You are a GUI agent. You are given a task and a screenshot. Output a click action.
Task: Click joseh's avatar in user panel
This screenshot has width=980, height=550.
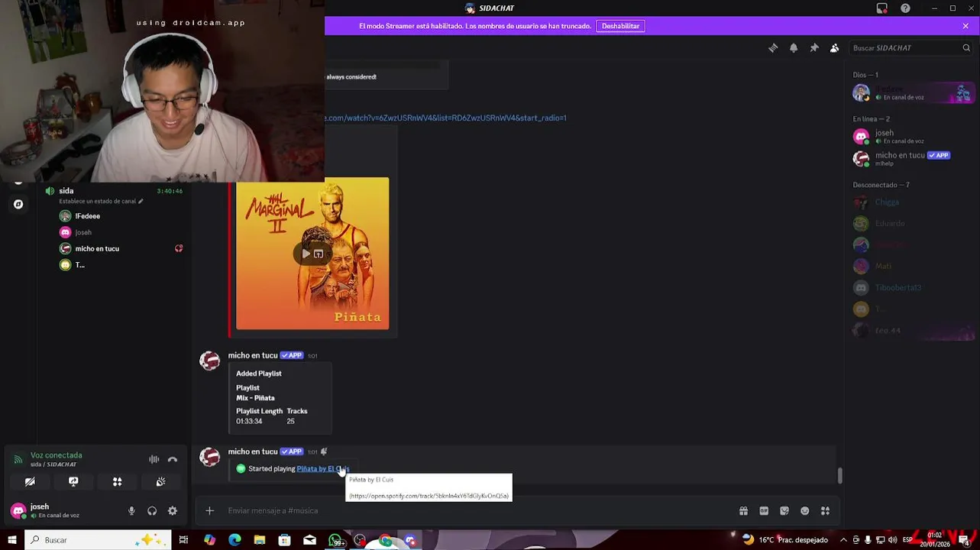(x=18, y=511)
